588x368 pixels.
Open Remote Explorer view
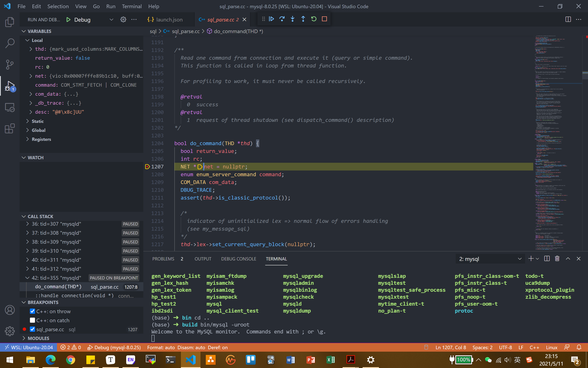coord(10,107)
